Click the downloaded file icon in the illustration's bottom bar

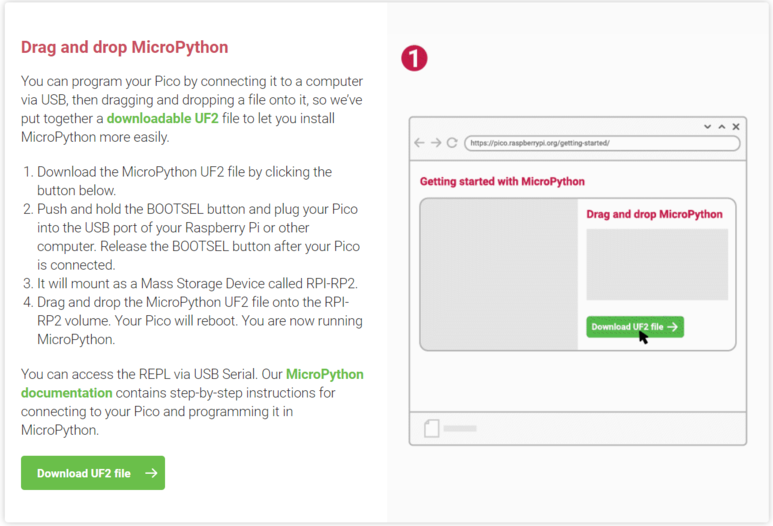432,428
